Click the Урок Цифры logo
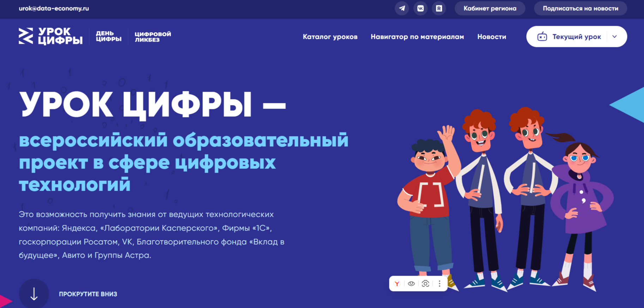Screen dimensions: 644x308 [x=50, y=36]
